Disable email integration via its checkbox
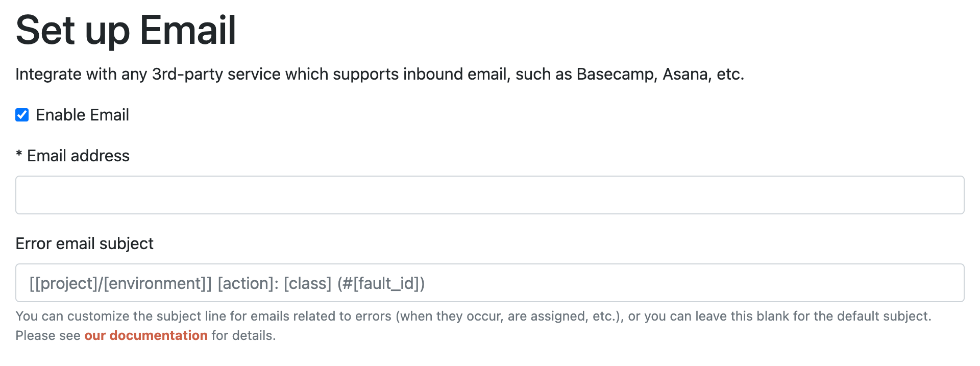Screen dimensions: 980x366 [21, 115]
